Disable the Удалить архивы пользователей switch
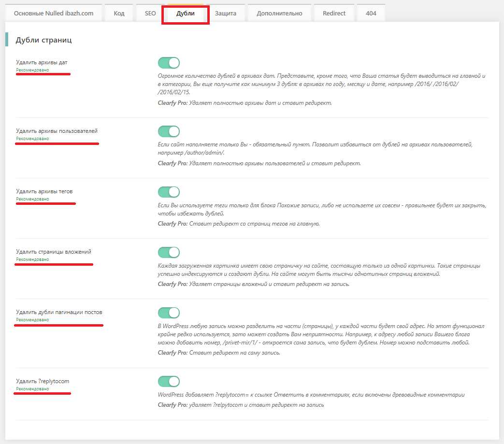The width and height of the screenshot is (504, 444). tap(169, 131)
